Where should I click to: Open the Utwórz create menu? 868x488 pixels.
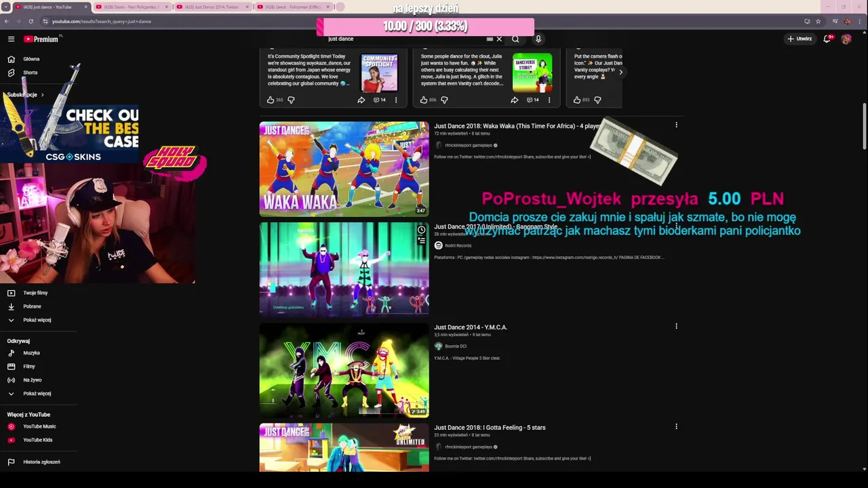[800, 39]
